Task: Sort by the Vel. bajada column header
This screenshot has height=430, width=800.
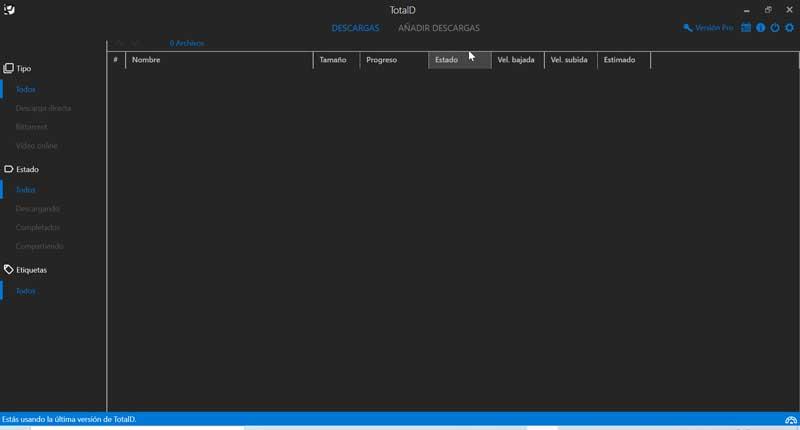Action: click(518, 60)
